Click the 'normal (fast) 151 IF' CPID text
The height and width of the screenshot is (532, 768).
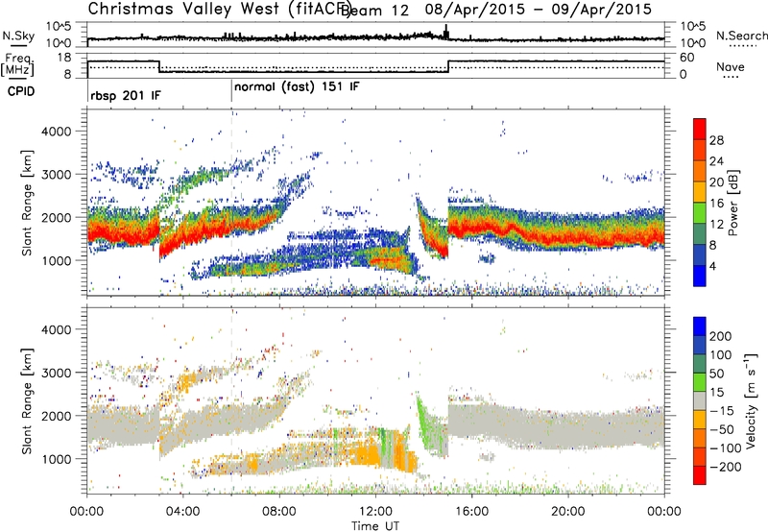297,87
